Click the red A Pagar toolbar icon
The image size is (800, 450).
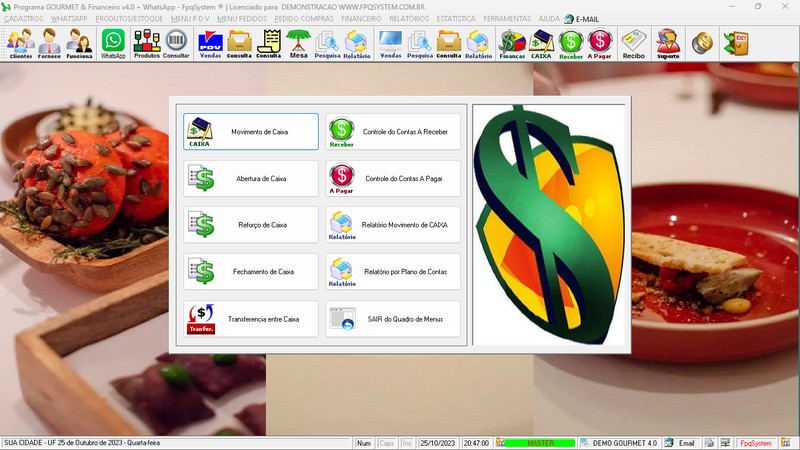click(599, 43)
